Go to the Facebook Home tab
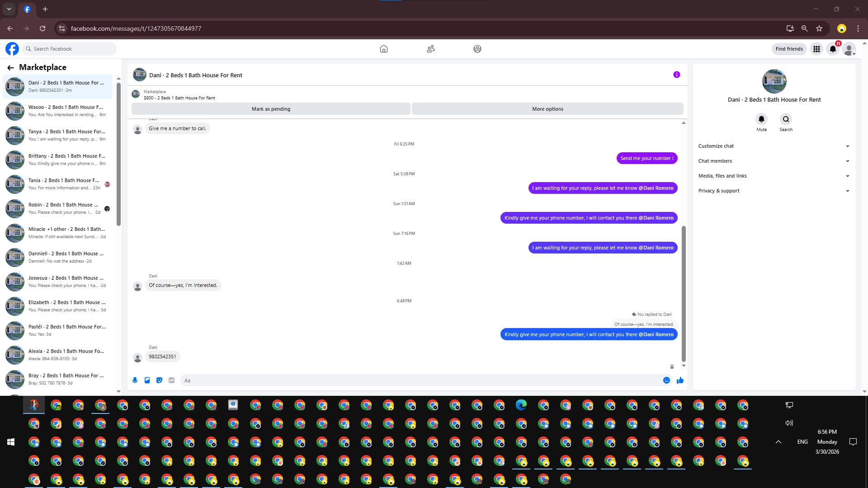The height and width of the screenshot is (488, 868). coord(383,49)
